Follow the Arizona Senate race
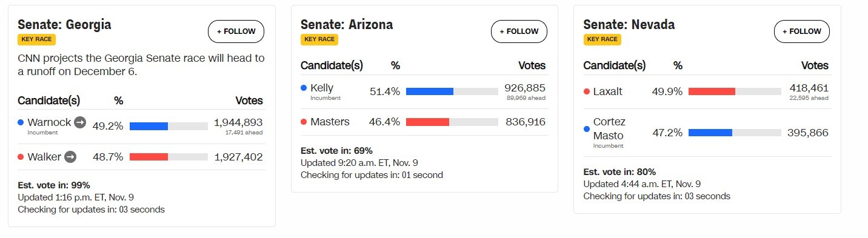 pos(519,31)
